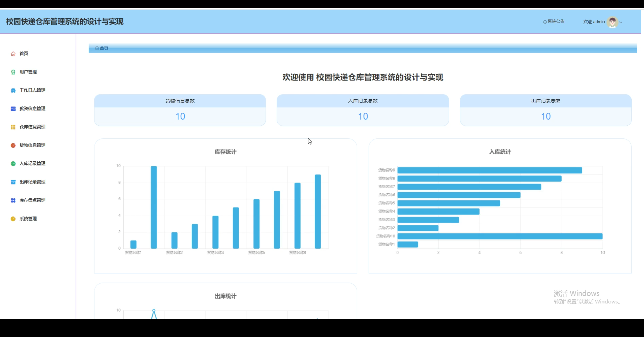Click the tallest bar in 库存统计 chart

pos(154,207)
